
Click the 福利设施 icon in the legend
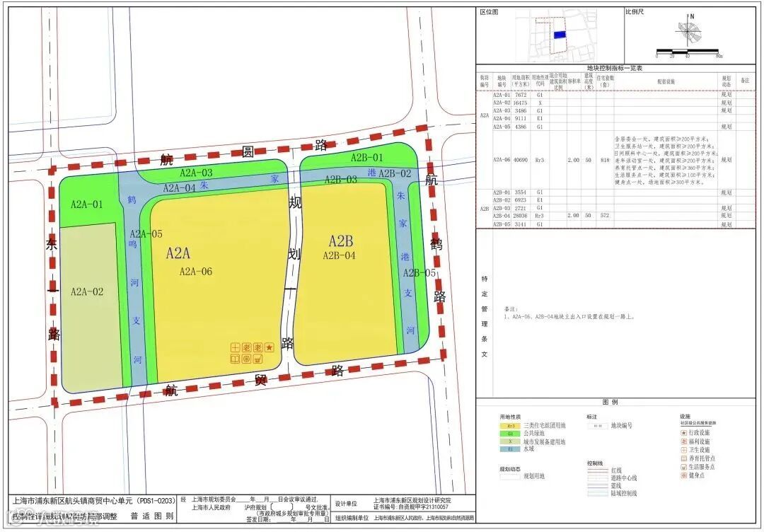(684, 441)
